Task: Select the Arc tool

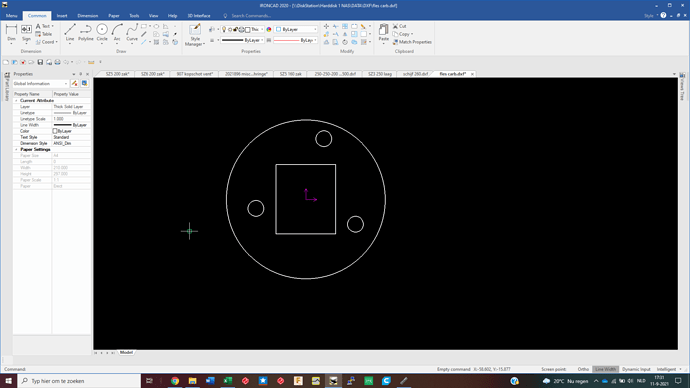Action: pos(117,33)
